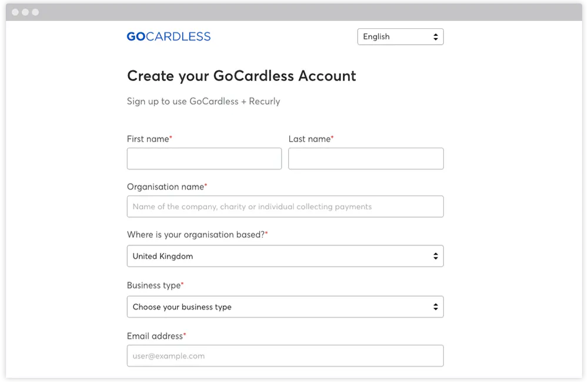Viewport: 588px width, 382px height.
Task: Click the Organisation name field
Action: [x=285, y=207]
